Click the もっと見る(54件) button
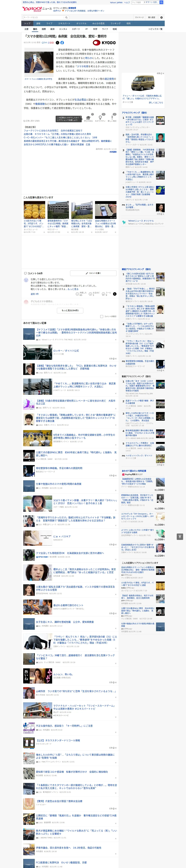The height and width of the screenshot is (868, 186). [x=70, y=310]
